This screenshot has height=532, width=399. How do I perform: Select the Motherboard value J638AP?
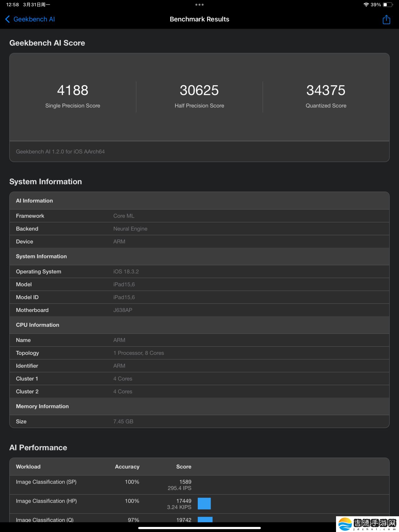coord(123,310)
